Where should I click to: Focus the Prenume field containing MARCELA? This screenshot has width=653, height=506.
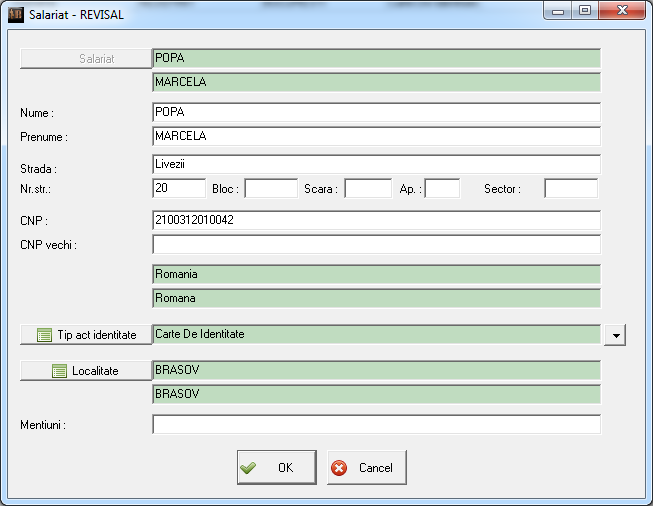point(375,136)
